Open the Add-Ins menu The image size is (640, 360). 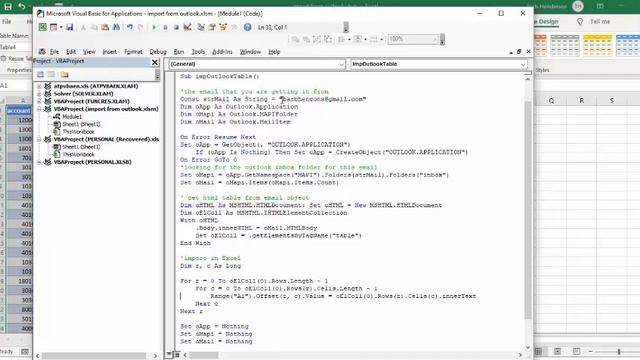tap(222, 52)
